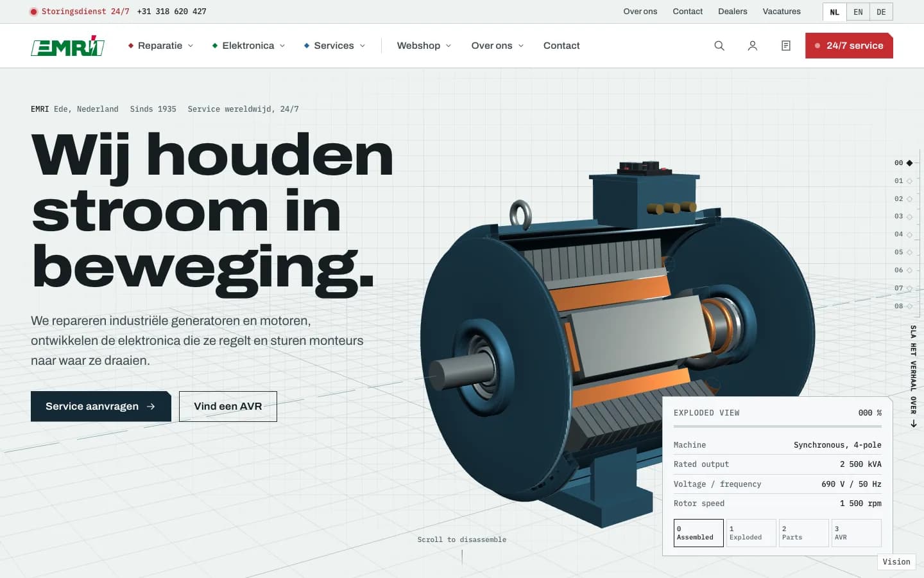The image size is (924, 578).
Task: Open Contact in the main navigation
Action: tap(561, 46)
